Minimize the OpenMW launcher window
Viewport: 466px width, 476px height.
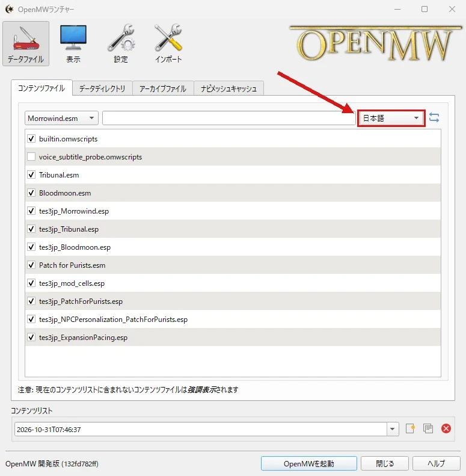tap(397, 10)
